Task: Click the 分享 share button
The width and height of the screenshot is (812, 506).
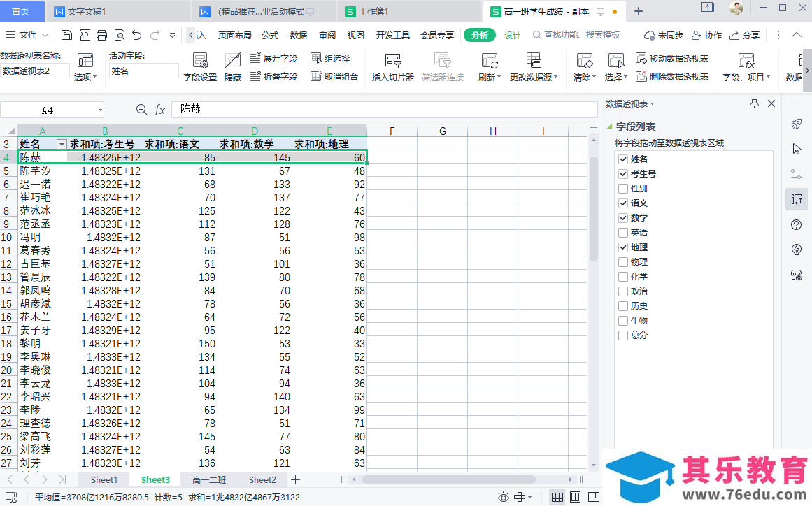Action: pyautogui.click(x=744, y=35)
